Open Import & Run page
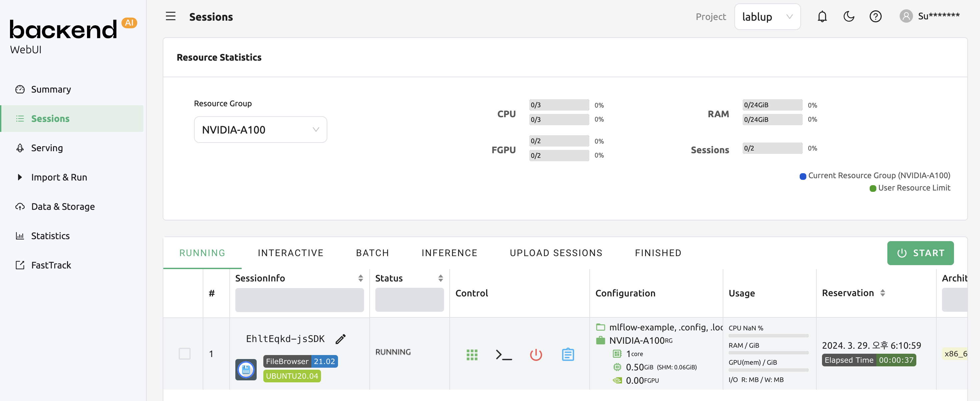 click(x=59, y=177)
